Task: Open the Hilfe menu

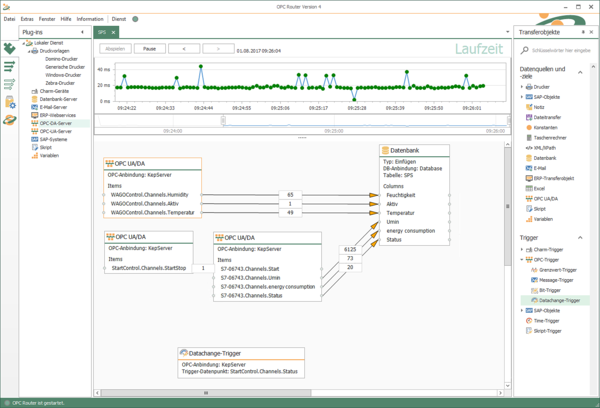Action: click(x=66, y=19)
